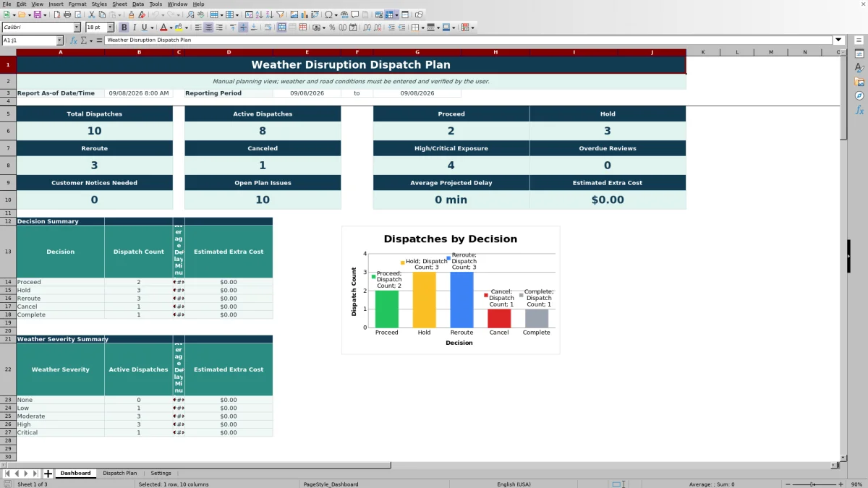Open the sidebar Gallery icon
868x488 pixels.
pos(859,82)
